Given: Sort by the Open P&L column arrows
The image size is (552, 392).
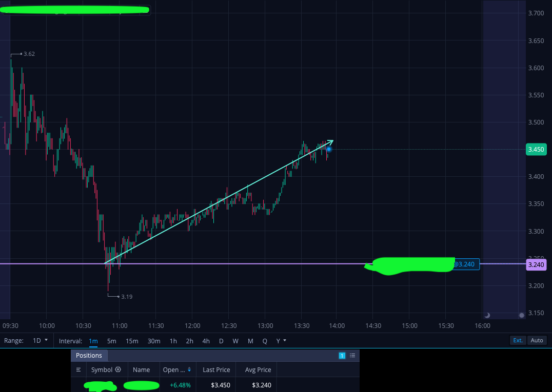Looking at the screenshot, I should (x=189, y=369).
